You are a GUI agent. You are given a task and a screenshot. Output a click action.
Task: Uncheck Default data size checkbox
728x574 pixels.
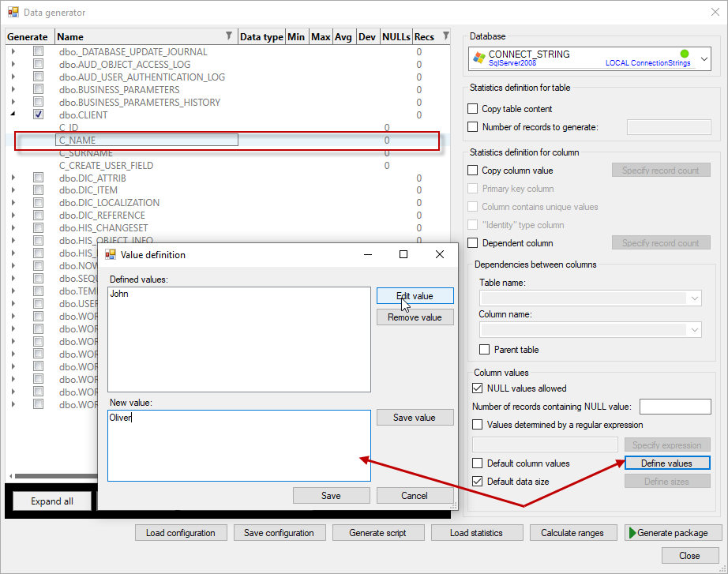click(x=477, y=481)
